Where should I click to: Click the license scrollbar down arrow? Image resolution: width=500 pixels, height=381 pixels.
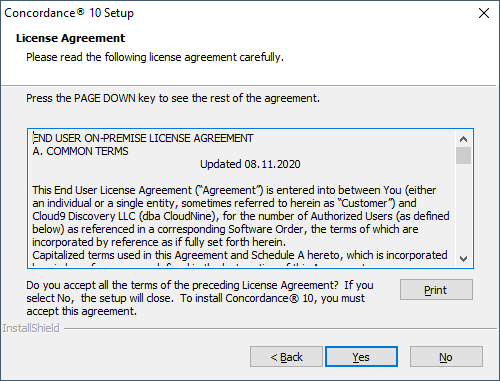463,259
